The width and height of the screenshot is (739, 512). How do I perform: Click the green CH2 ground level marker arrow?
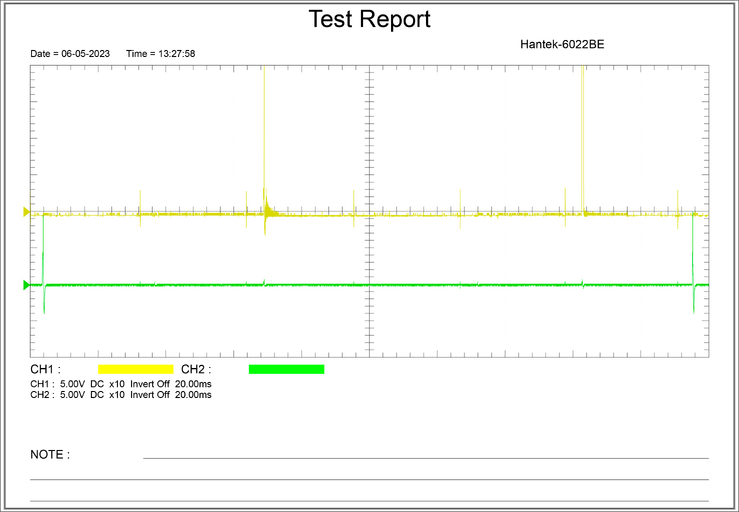[x=27, y=285]
